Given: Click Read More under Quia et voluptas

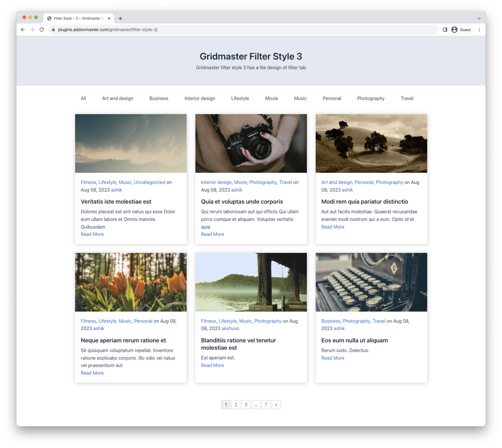Looking at the screenshot, I should [x=212, y=234].
